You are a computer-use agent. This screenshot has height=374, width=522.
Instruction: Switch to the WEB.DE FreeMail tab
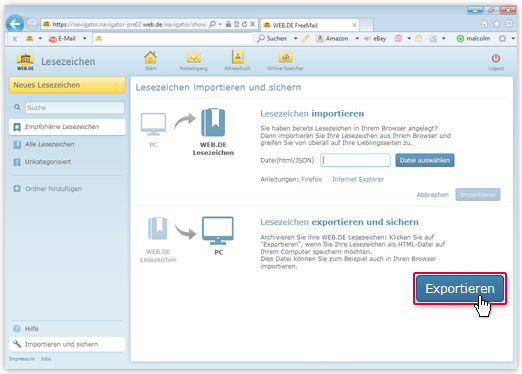pos(309,25)
